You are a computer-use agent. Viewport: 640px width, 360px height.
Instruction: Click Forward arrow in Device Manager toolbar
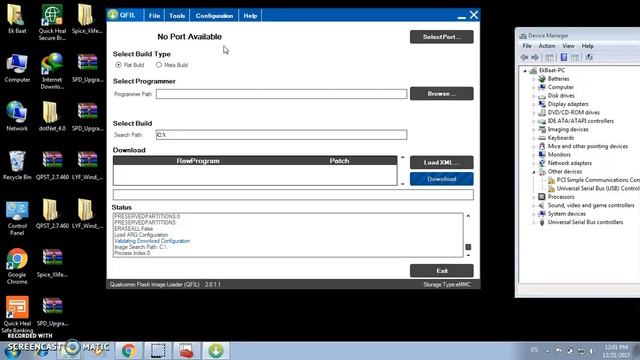tap(535, 58)
